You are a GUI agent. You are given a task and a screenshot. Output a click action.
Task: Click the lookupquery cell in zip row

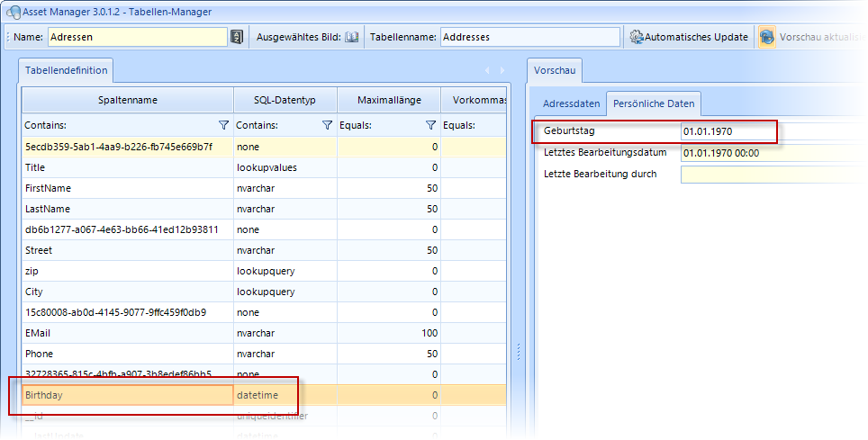tap(285, 271)
